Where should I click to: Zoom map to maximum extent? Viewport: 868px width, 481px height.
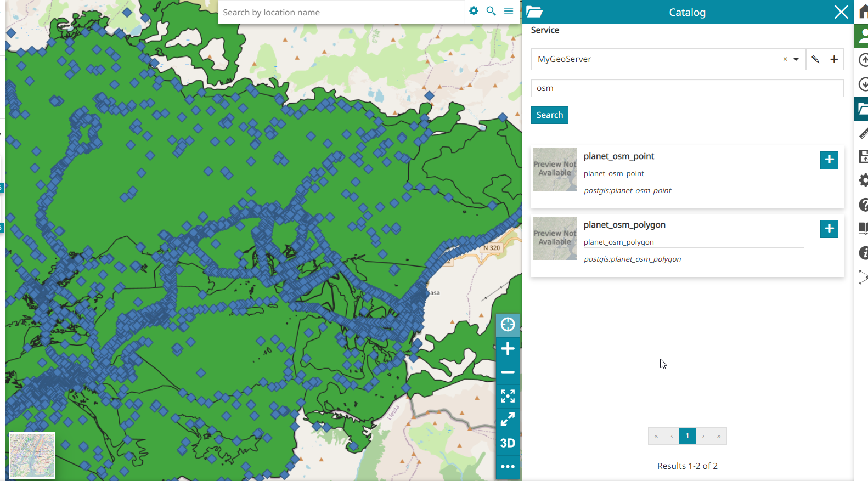click(508, 396)
